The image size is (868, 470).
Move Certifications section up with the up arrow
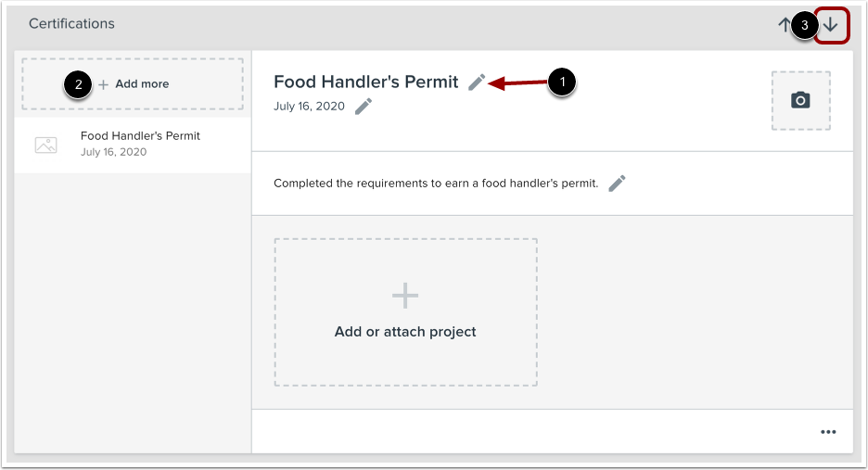tap(785, 25)
